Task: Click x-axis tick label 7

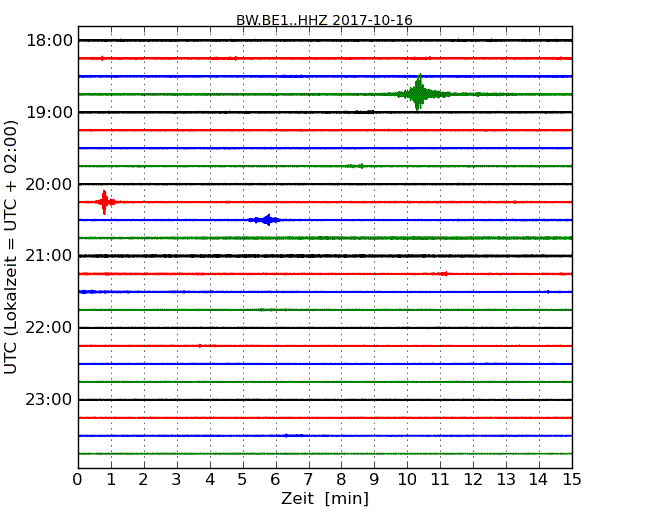Action: (x=308, y=480)
